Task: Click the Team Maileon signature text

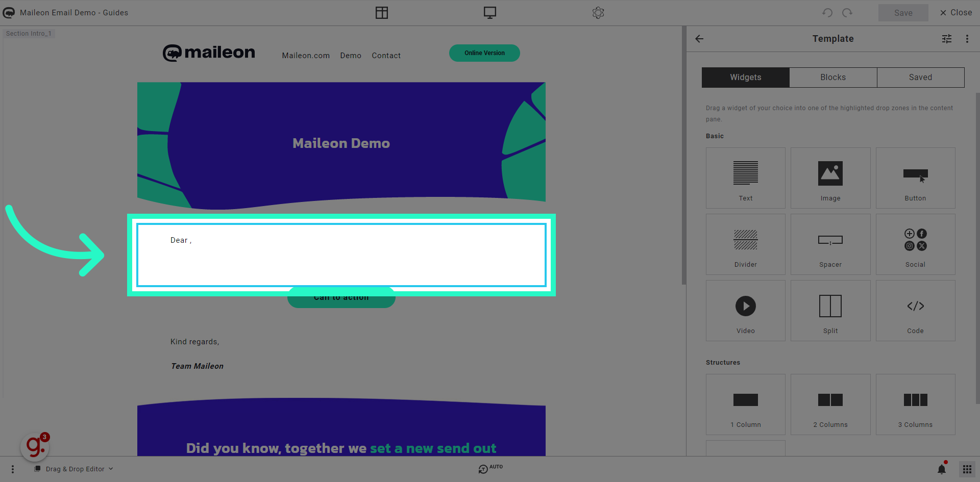Action: pos(197,366)
